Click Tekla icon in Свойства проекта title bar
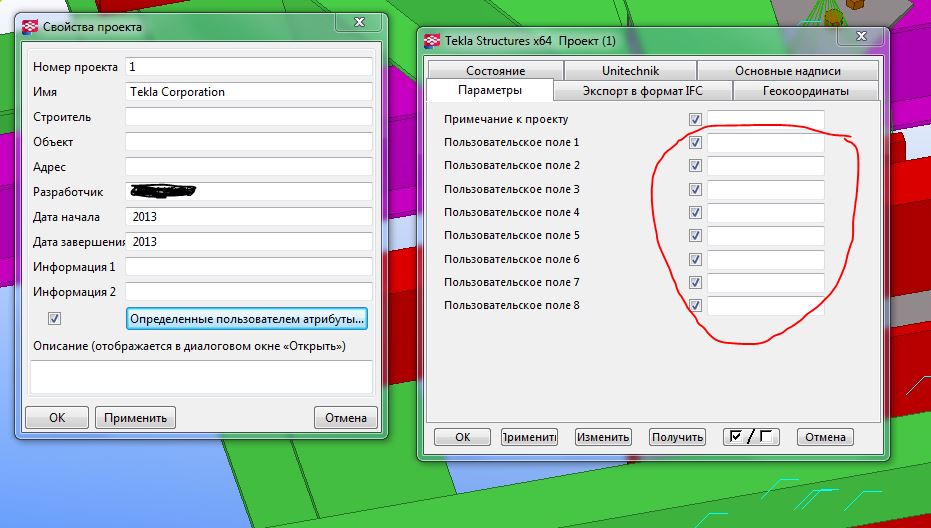The width and height of the screenshot is (931, 528). click(30, 27)
